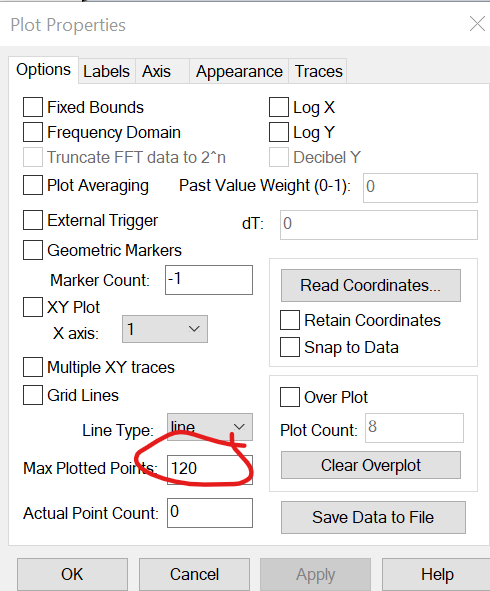Toggle Snap to Data checkbox
The width and height of the screenshot is (490, 591).
click(x=290, y=347)
